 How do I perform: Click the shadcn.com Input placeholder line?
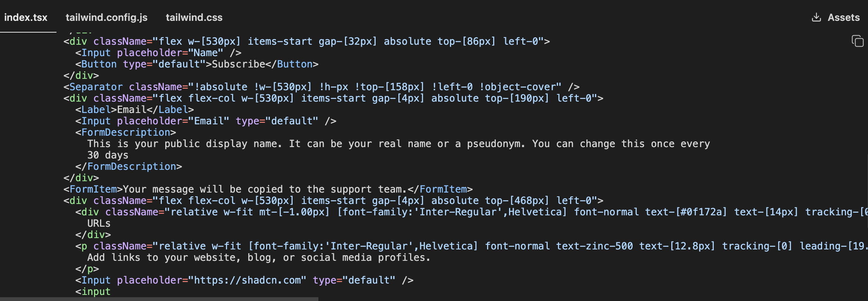coord(244,280)
